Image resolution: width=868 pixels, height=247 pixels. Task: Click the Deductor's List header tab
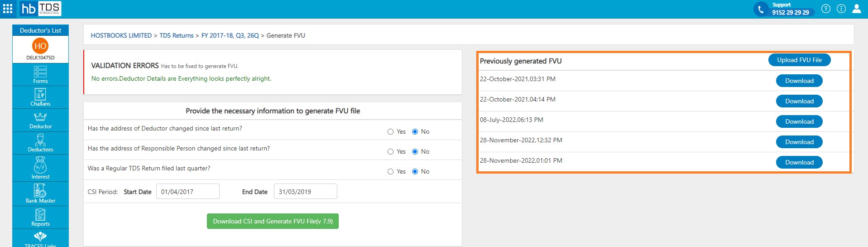click(40, 30)
